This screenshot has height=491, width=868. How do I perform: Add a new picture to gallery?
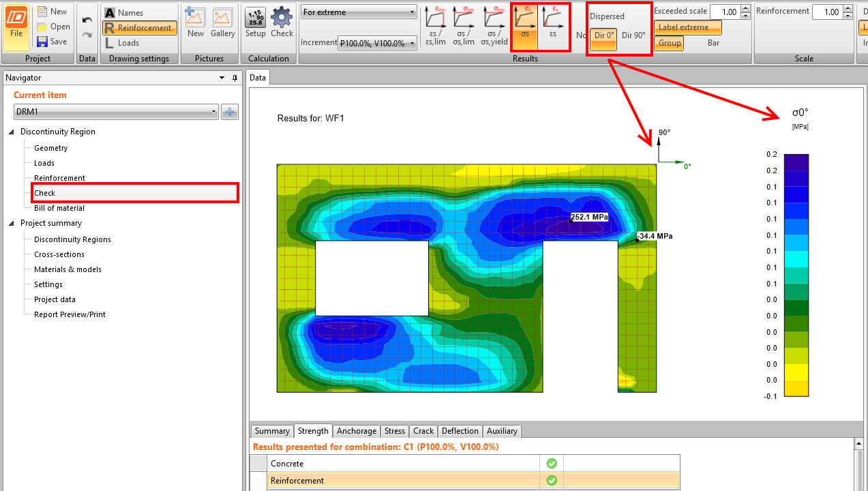(x=196, y=23)
